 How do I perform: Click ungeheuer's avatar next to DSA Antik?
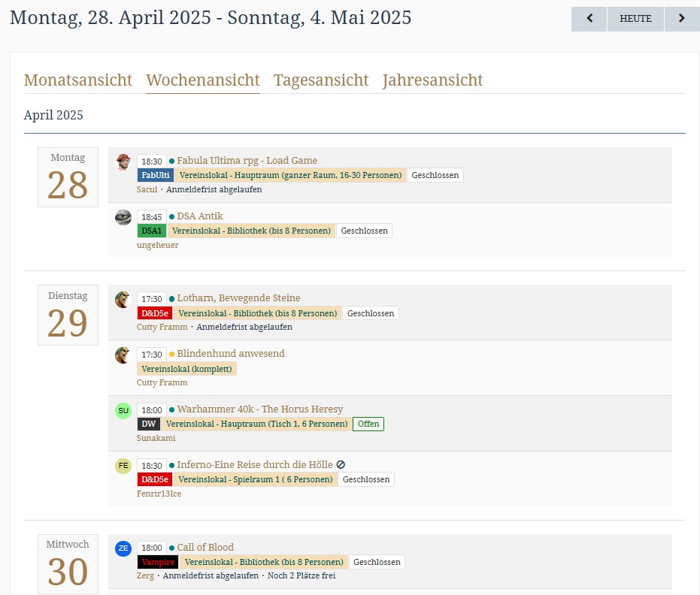pos(123,217)
